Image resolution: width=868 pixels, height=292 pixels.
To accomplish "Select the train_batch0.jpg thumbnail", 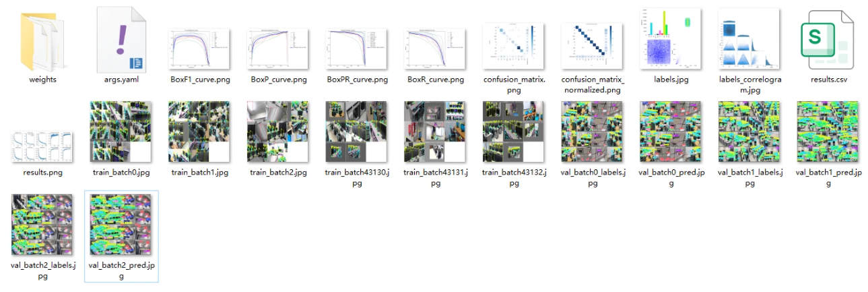I will click(x=121, y=132).
